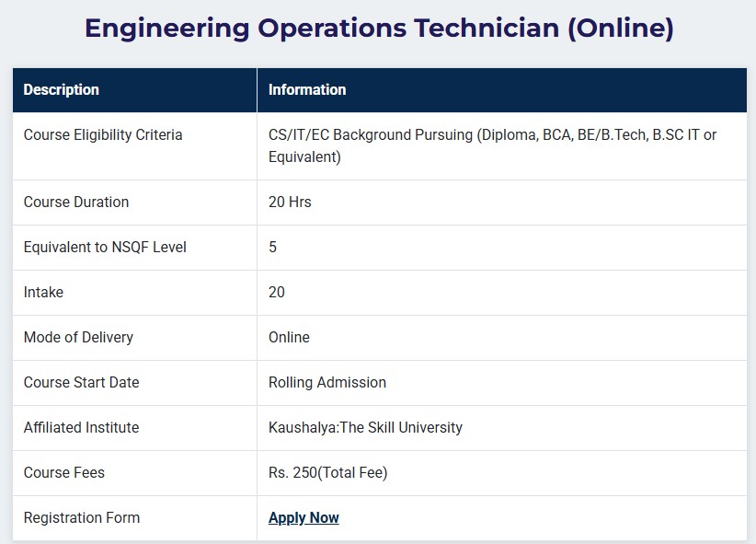Select the Rolling Admission text
Screen dimensions: 756x544
[327, 382]
